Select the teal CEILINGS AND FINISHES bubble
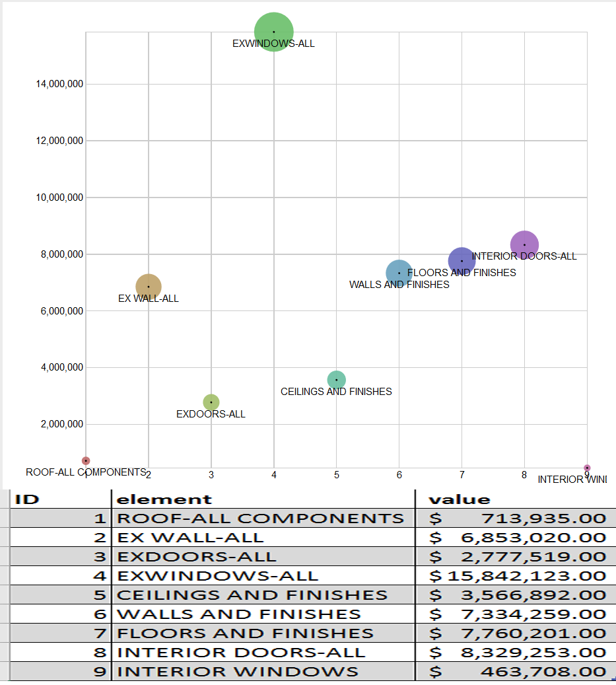 pos(336,380)
